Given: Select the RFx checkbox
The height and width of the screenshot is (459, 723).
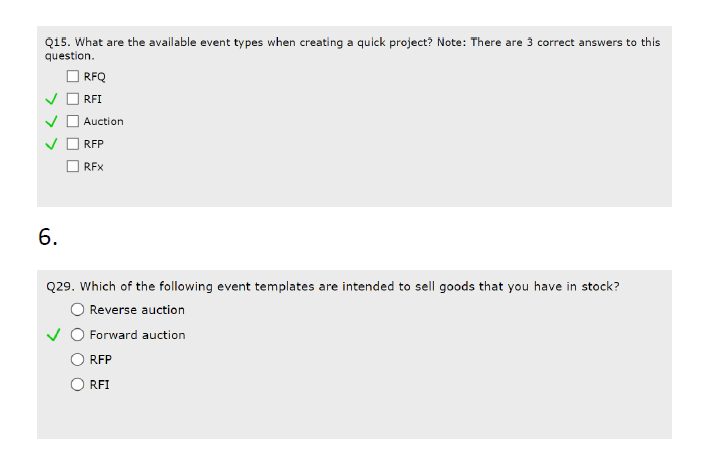Looking at the screenshot, I should [74, 166].
